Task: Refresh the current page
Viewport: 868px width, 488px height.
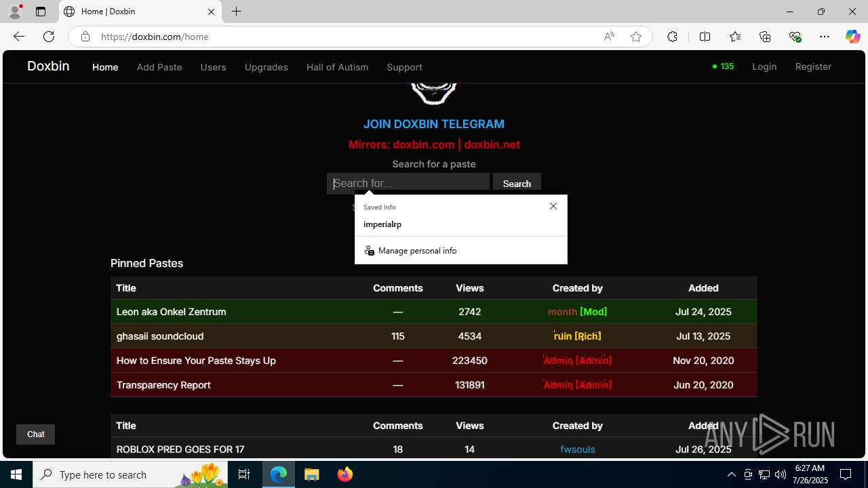Action: 49,37
